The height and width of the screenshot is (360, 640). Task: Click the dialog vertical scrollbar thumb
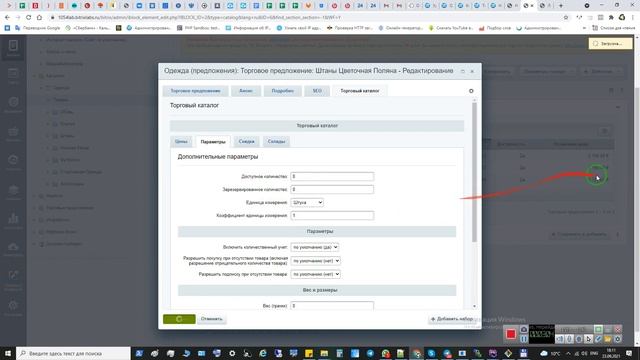click(x=474, y=171)
